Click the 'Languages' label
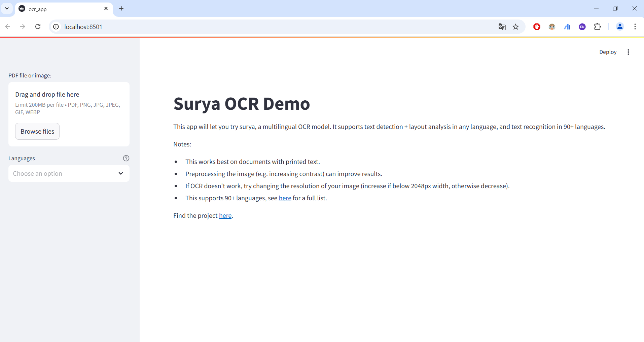The width and height of the screenshot is (644, 342). point(22,158)
